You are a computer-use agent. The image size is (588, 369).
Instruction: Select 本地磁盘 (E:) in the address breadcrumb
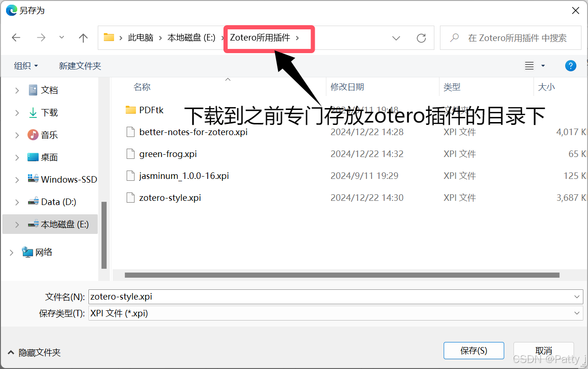[x=191, y=38]
